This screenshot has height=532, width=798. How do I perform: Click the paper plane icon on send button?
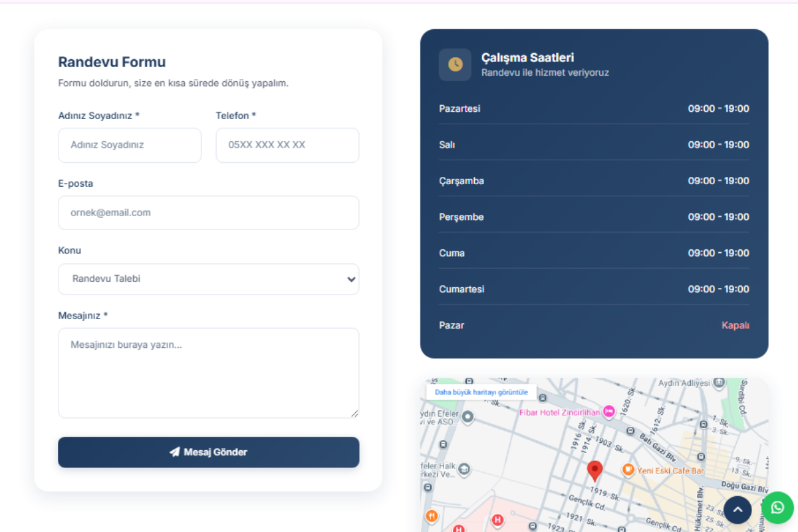point(175,452)
